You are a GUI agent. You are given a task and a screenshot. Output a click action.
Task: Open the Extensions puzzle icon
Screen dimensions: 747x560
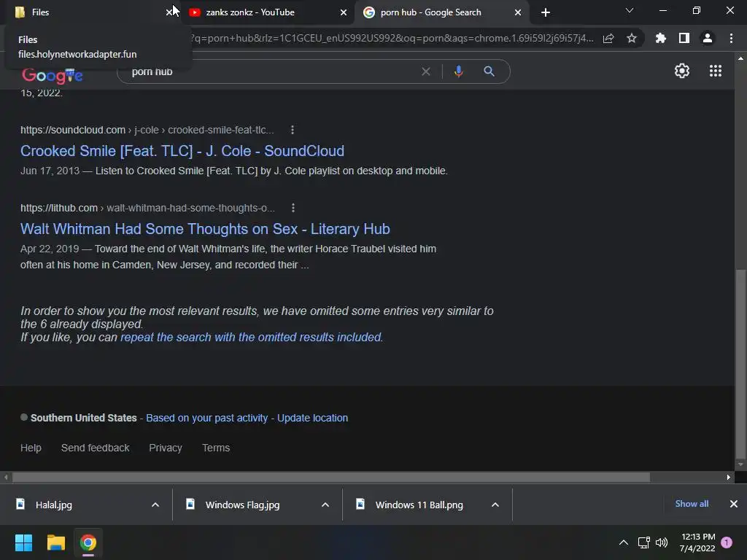(661, 38)
